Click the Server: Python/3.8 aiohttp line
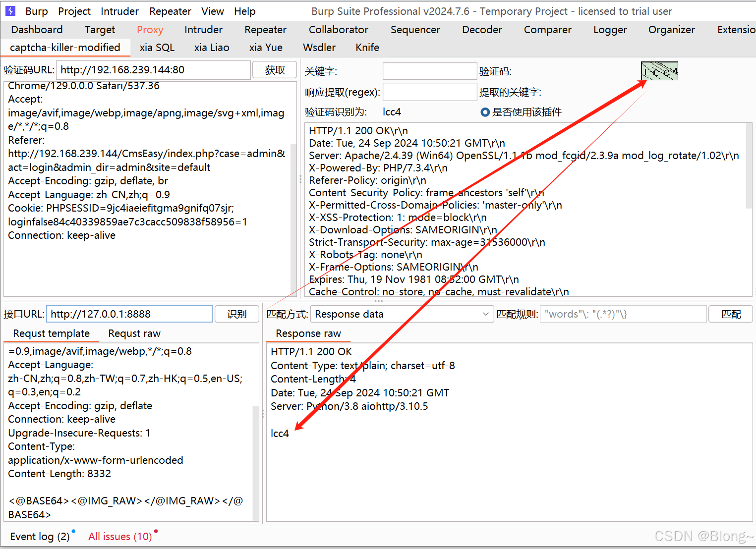 (x=349, y=406)
